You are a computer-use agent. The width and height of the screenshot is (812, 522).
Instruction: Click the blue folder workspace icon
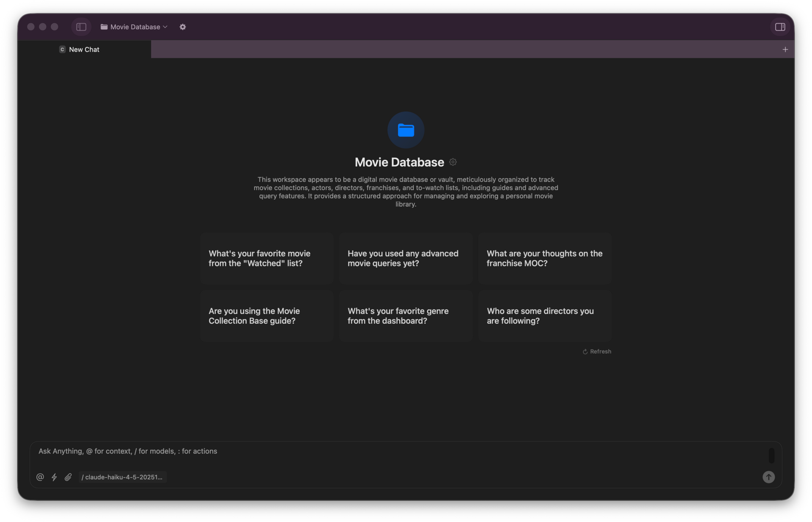[406, 130]
